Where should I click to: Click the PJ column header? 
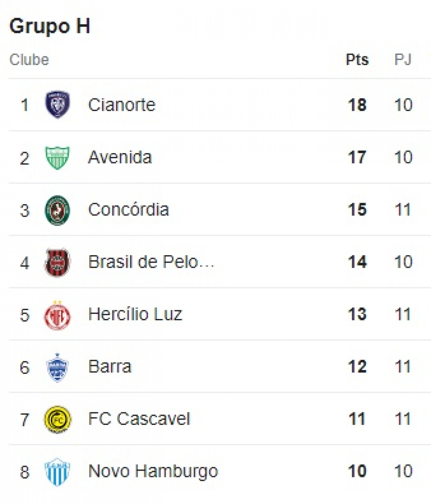(403, 60)
